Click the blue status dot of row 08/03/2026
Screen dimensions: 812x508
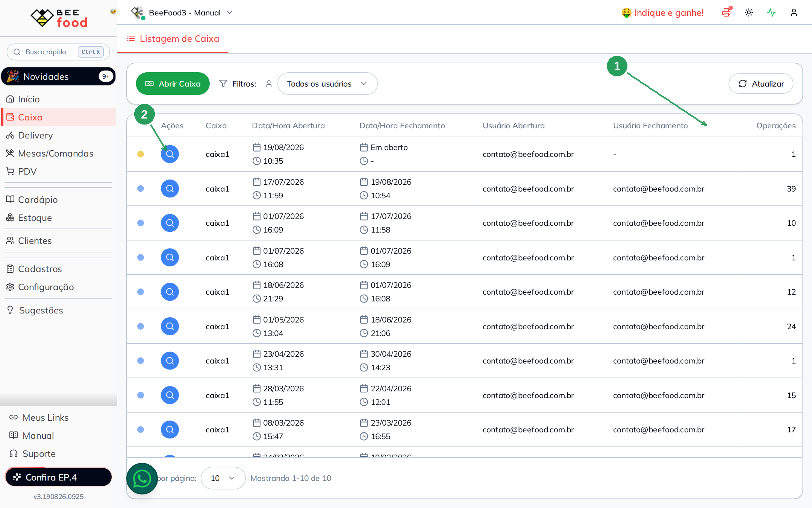141,429
